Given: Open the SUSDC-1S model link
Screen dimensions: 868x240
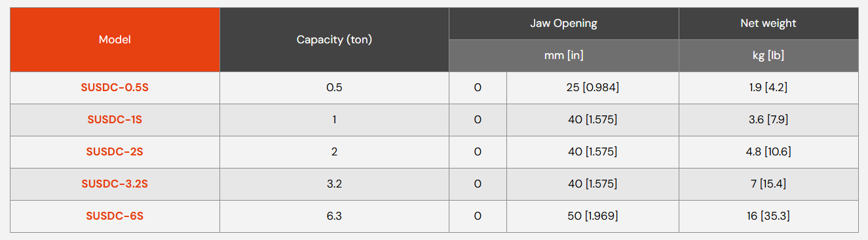Looking at the screenshot, I should tap(115, 120).
